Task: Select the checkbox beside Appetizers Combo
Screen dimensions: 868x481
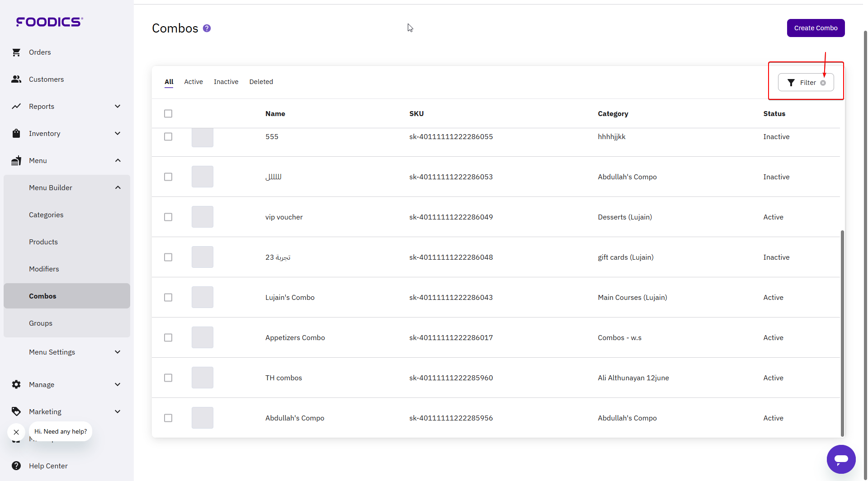Action: pyautogui.click(x=168, y=338)
